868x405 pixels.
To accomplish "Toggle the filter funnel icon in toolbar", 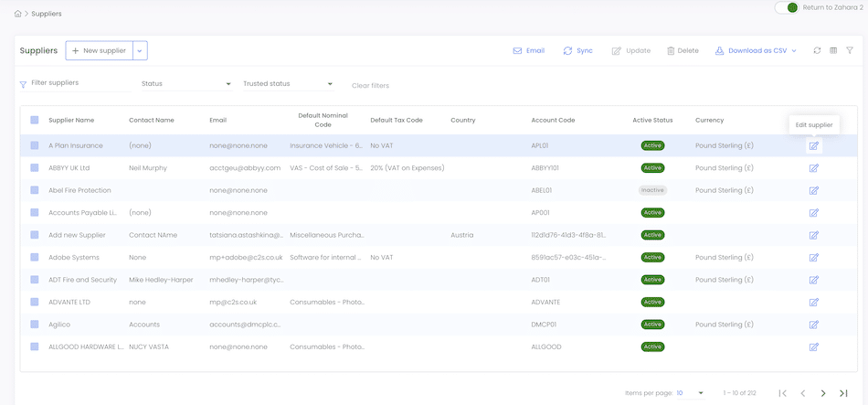I will [850, 50].
